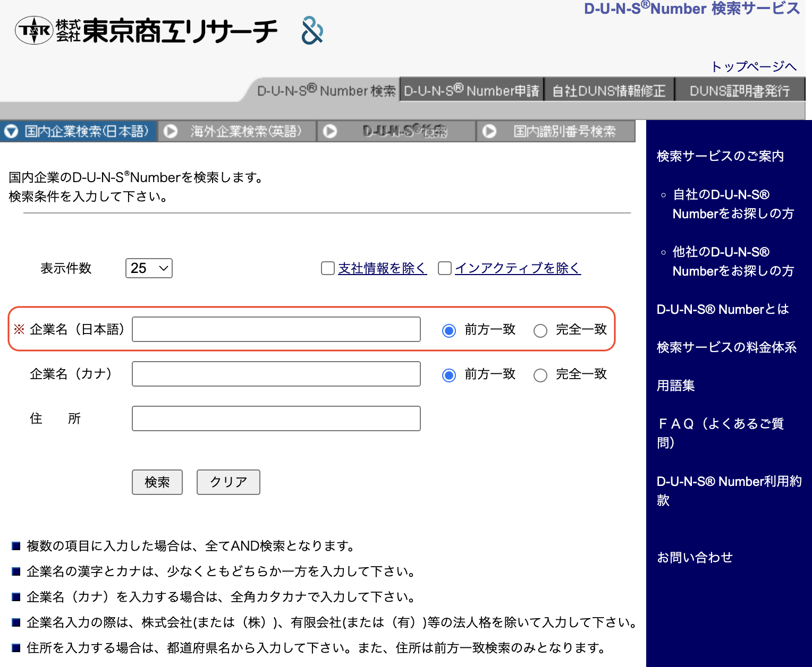Click the 住所 input field

(x=276, y=418)
